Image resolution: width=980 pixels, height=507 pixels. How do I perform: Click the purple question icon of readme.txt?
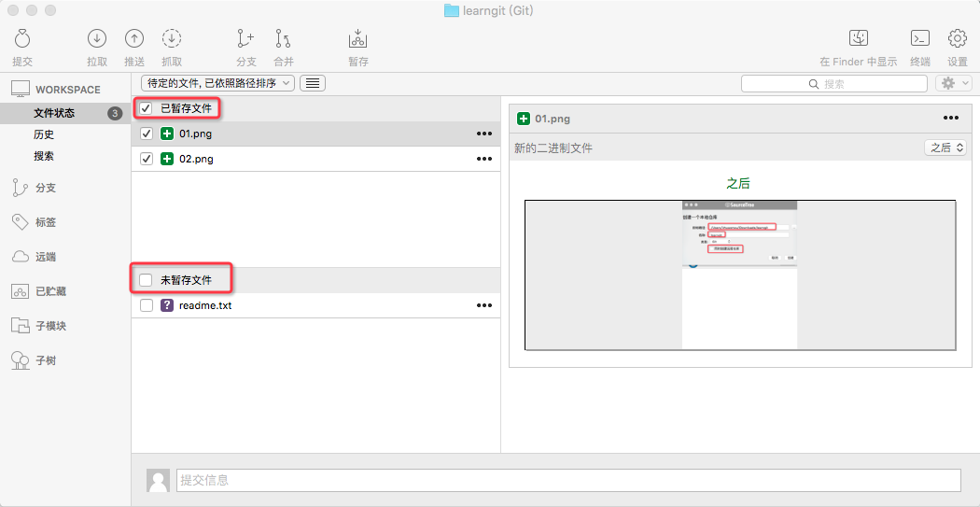click(167, 305)
